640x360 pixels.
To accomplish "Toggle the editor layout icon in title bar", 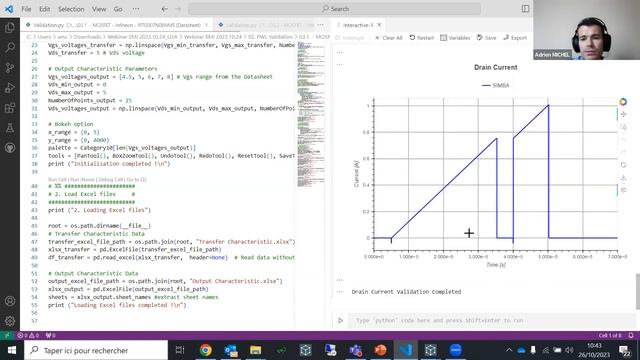I will (525, 9).
